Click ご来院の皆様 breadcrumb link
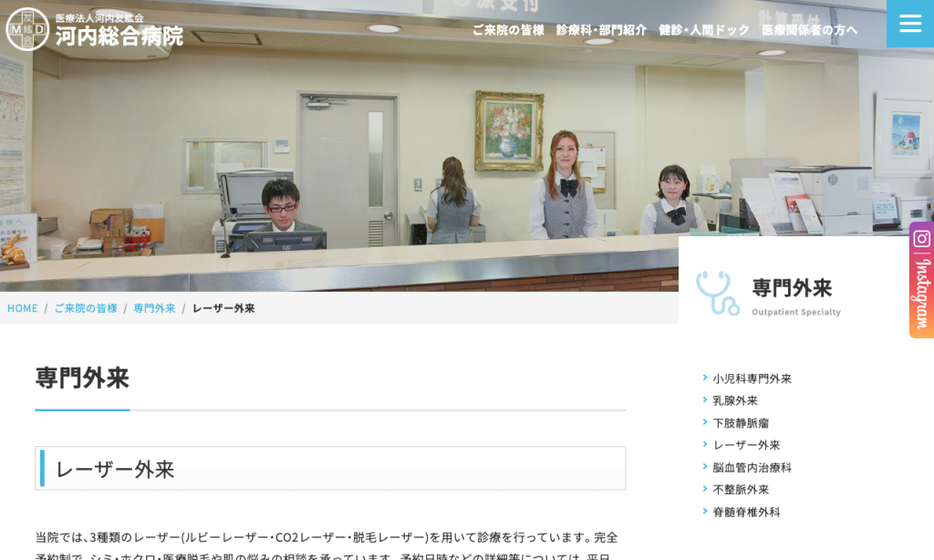 pos(86,308)
